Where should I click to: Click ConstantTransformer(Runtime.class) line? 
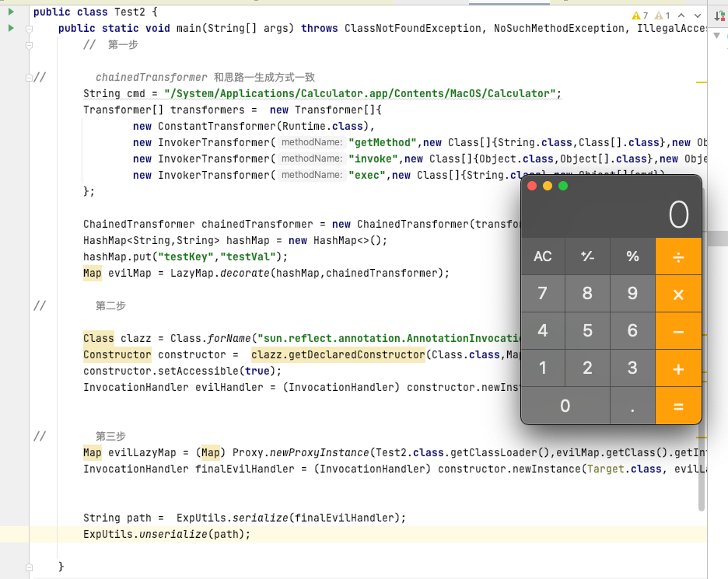tap(254, 127)
